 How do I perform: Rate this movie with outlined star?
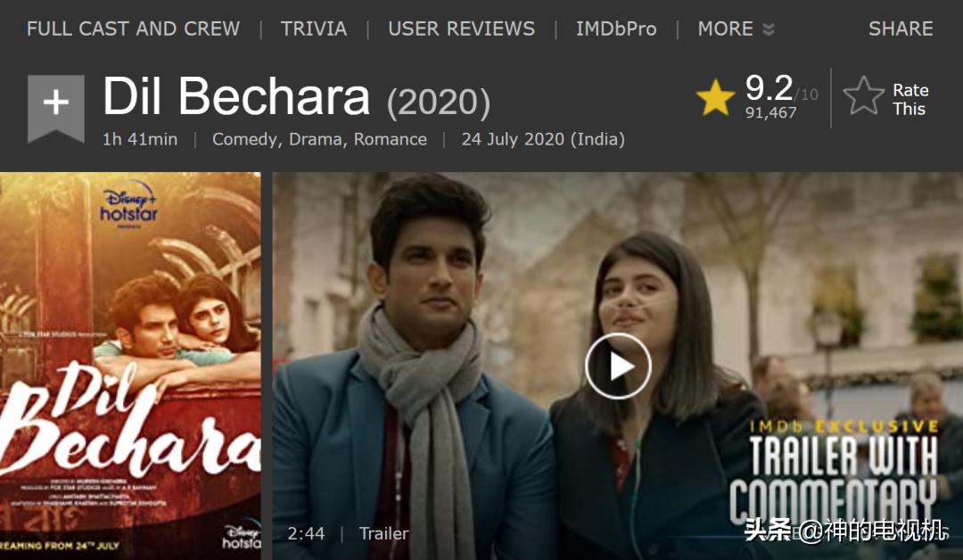[x=863, y=96]
